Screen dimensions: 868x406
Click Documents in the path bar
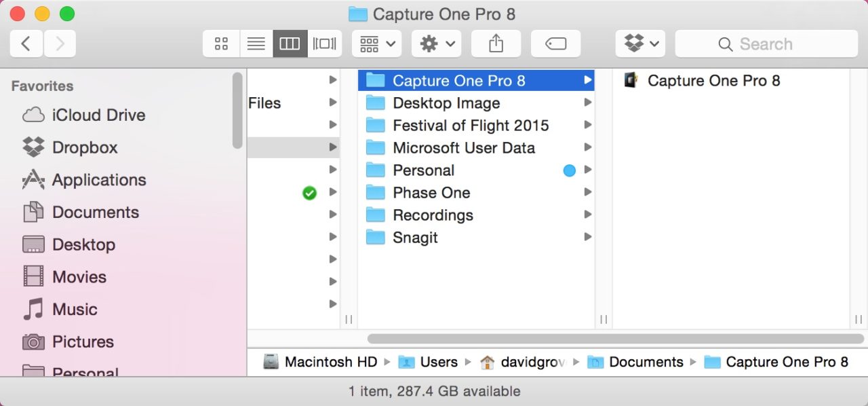click(x=635, y=363)
